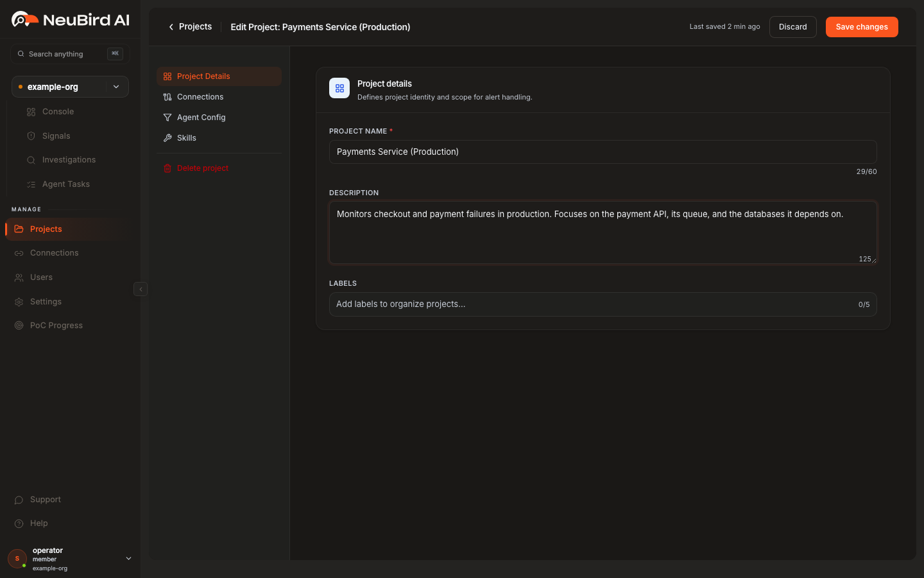
Task: Open the Signals shield icon
Action: [31, 136]
